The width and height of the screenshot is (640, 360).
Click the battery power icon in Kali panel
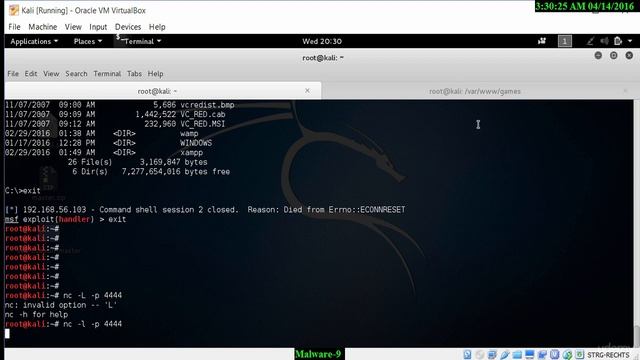click(618, 41)
